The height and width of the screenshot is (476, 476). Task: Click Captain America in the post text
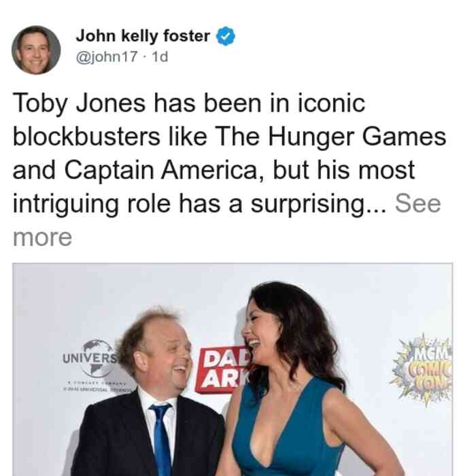click(161, 171)
